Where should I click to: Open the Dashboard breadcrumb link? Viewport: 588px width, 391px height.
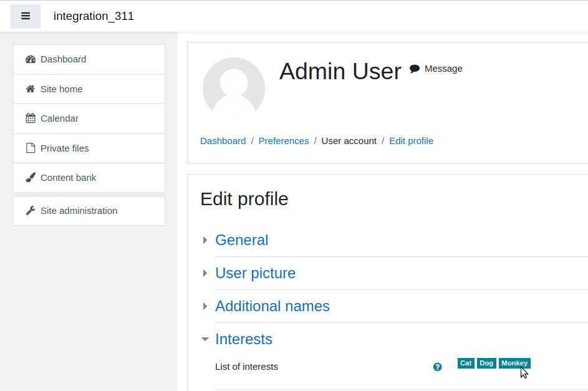[x=223, y=141]
